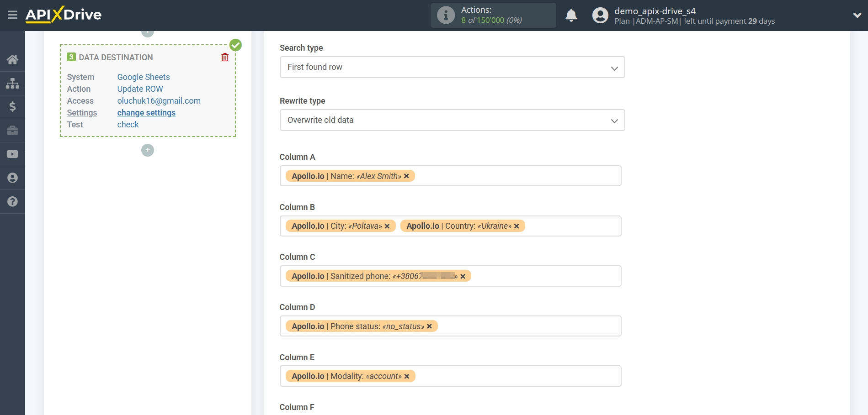Remove the City Poltava tag
The width and height of the screenshot is (868, 415).
point(387,226)
